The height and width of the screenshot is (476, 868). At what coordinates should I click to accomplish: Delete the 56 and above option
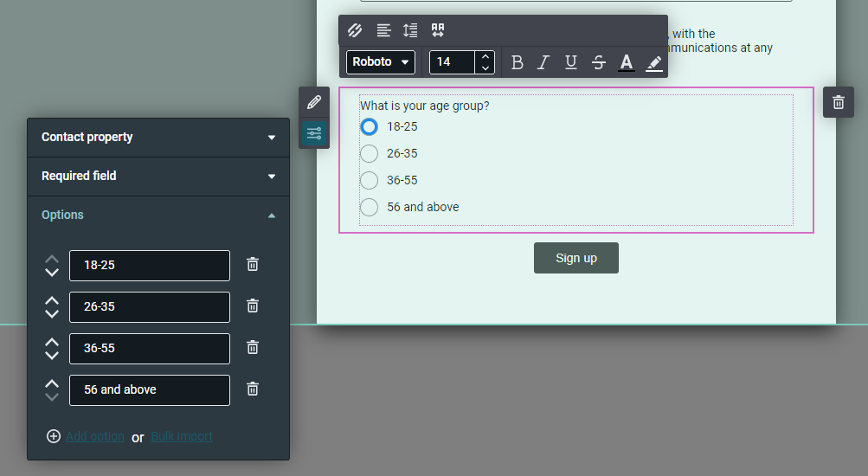pyautogui.click(x=253, y=389)
